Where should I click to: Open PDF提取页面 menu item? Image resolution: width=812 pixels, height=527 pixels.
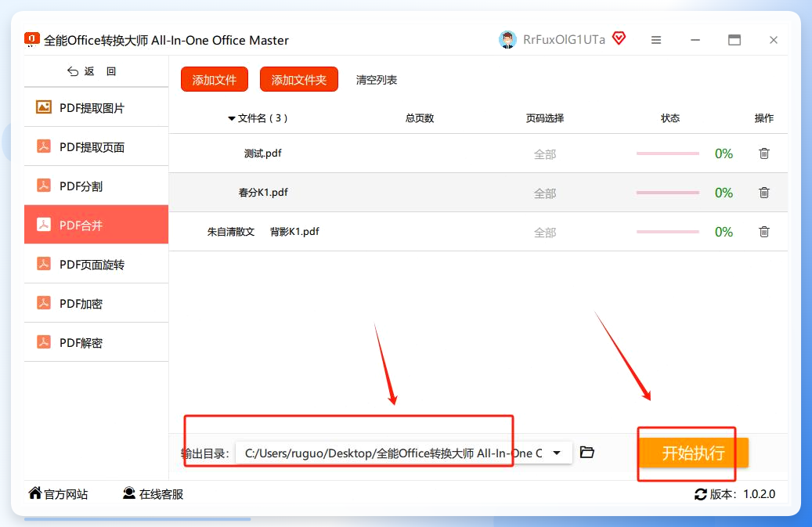(96, 146)
